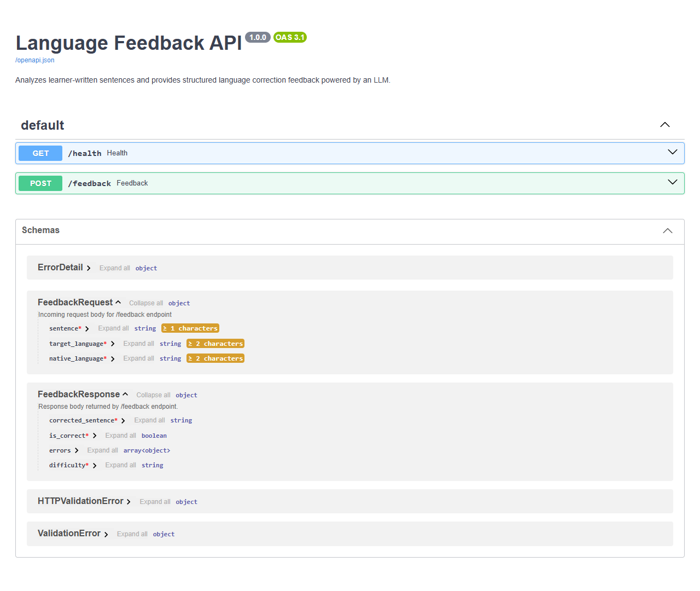Click the /health endpoint path
This screenshot has width=700, height=591.
[x=85, y=153]
